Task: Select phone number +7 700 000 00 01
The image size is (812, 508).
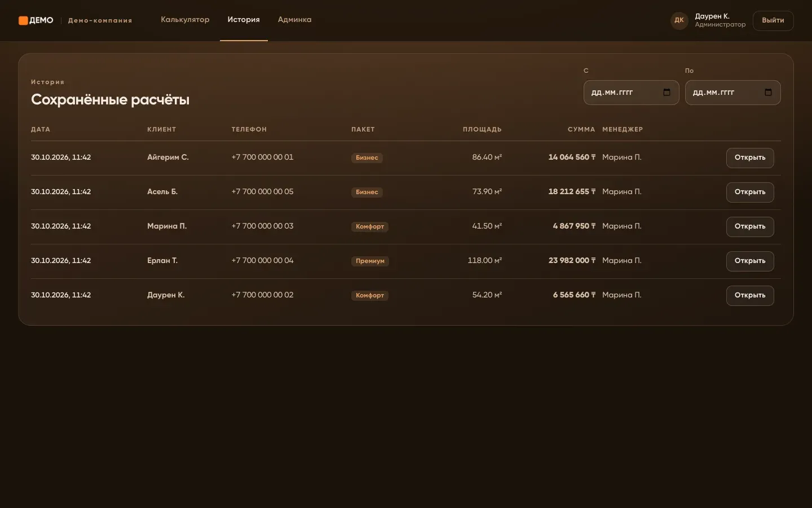Action: (x=262, y=157)
